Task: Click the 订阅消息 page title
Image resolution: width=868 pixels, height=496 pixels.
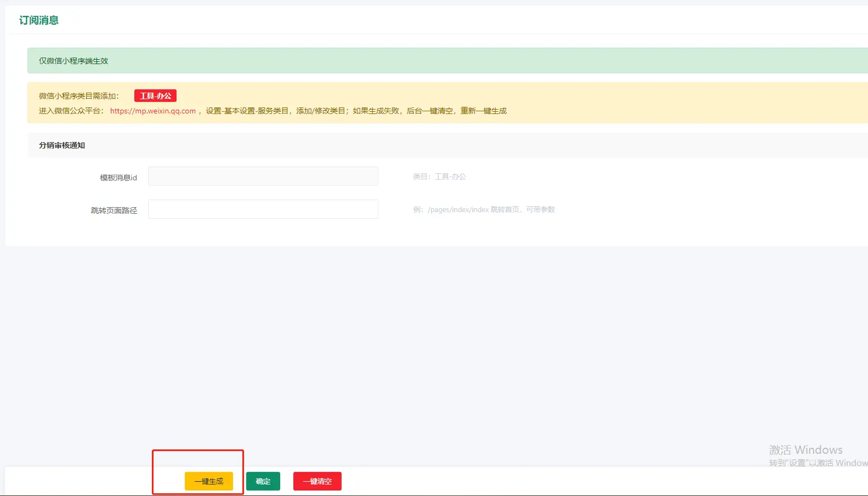Action: click(39, 20)
